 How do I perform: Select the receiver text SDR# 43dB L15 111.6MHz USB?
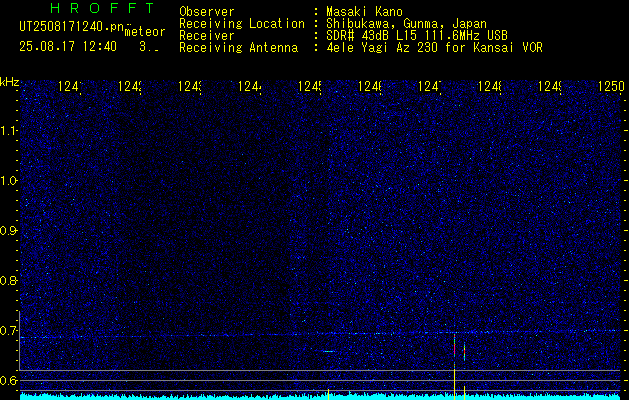[417, 36]
